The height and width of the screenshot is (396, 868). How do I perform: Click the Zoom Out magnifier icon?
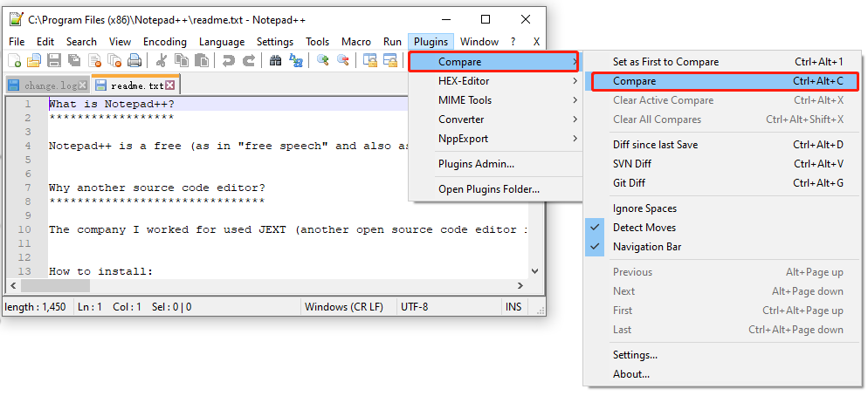[343, 60]
